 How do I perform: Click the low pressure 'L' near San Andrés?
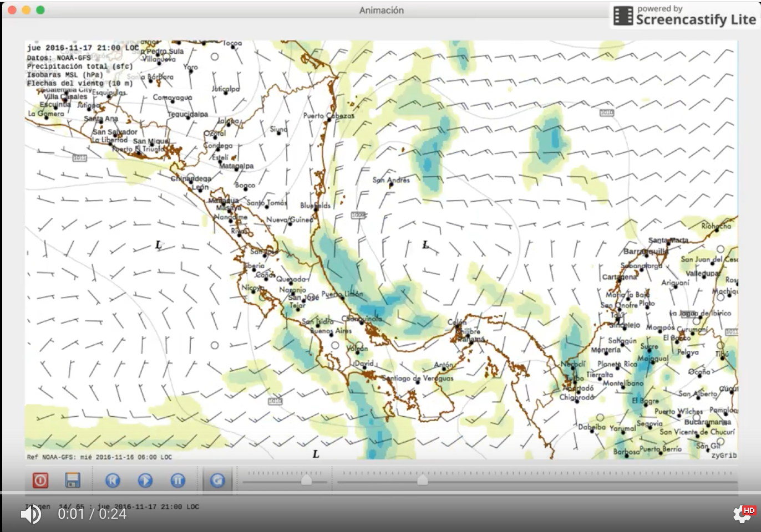pos(425,244)
